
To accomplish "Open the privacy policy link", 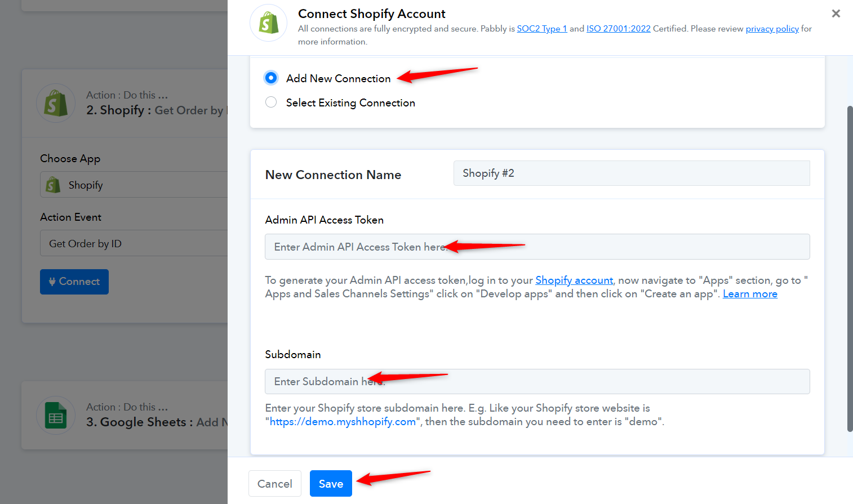I will [x=772, y=29].
